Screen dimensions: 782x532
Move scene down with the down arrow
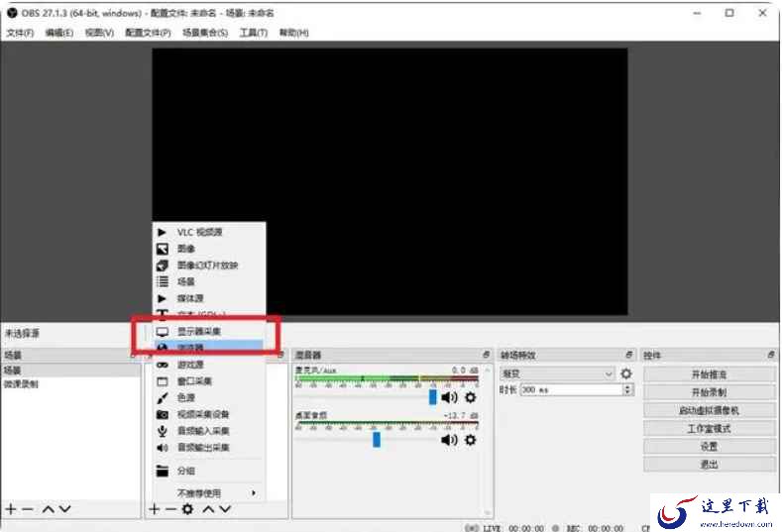[64, 509]
